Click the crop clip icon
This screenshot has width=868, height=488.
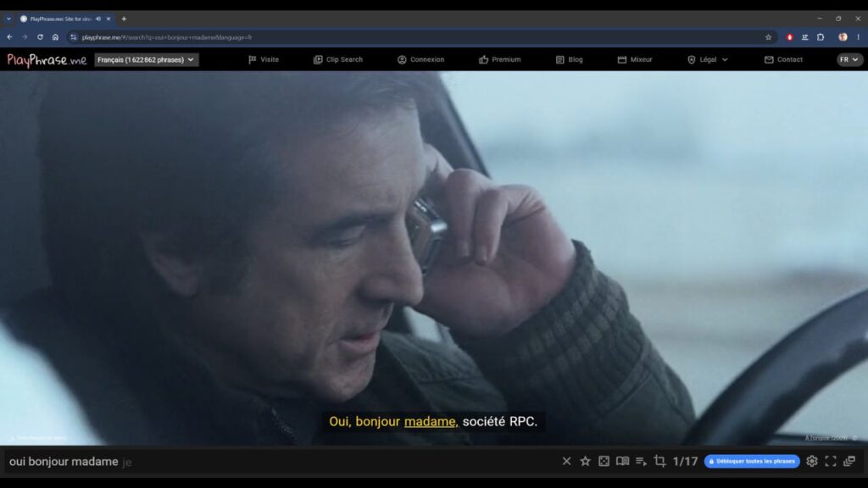(x=659, y=461)
